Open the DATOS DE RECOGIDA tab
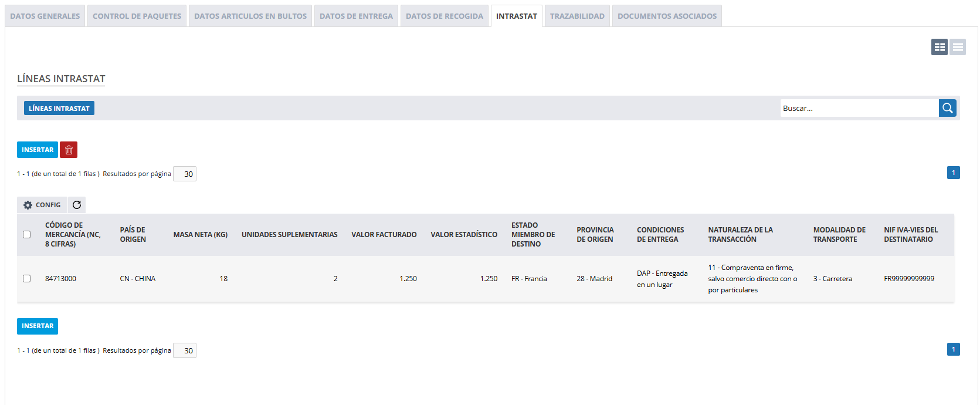This screenshot has width=980, height=405. (445, 16)
